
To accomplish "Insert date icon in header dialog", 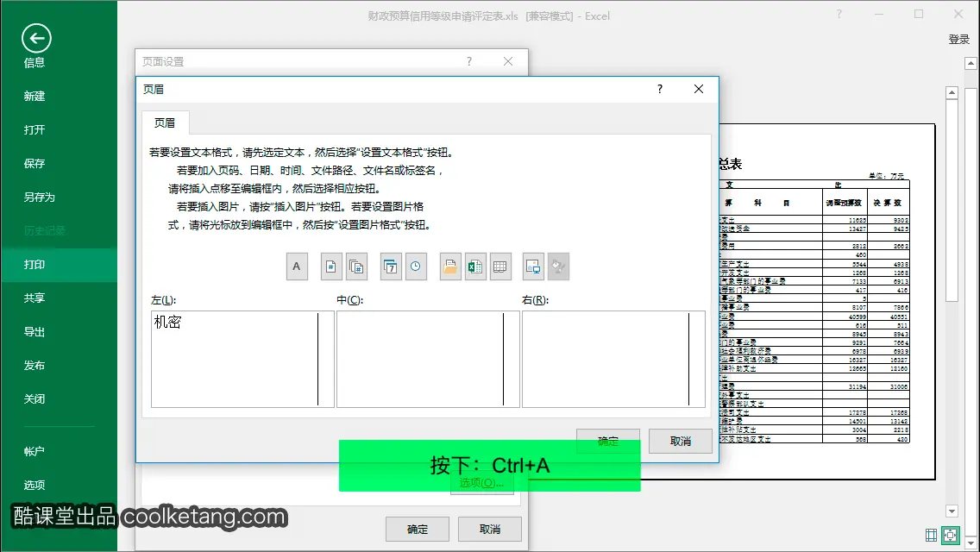I will 391,267.
